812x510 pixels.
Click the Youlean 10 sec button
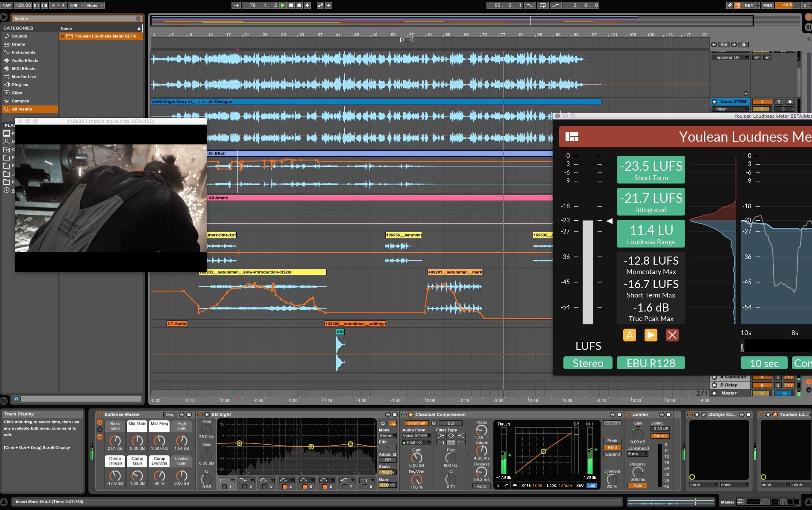click(764, 363)
